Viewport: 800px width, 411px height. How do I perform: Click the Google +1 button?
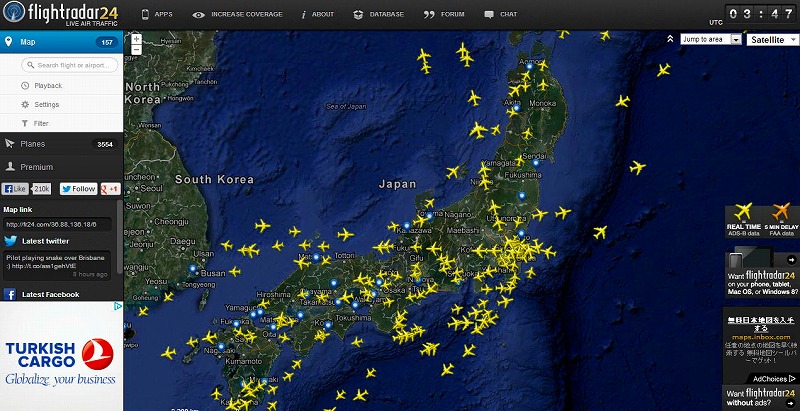pos(110,188)
